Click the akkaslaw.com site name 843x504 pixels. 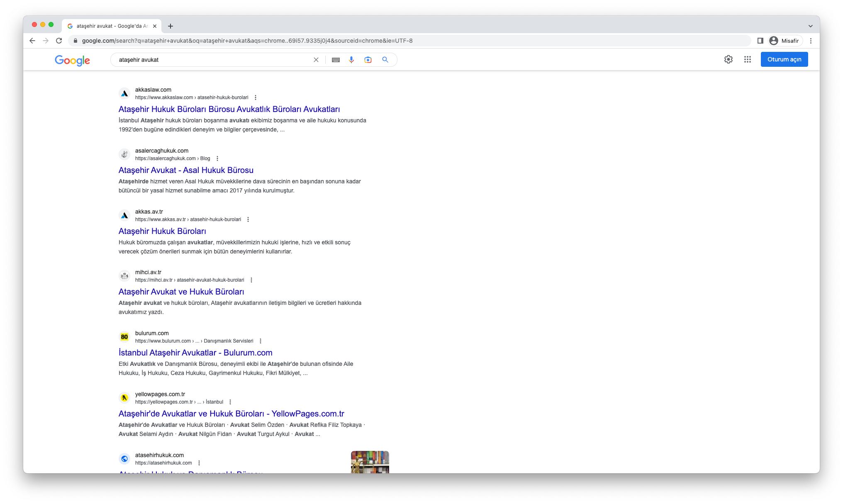(153, 90)
